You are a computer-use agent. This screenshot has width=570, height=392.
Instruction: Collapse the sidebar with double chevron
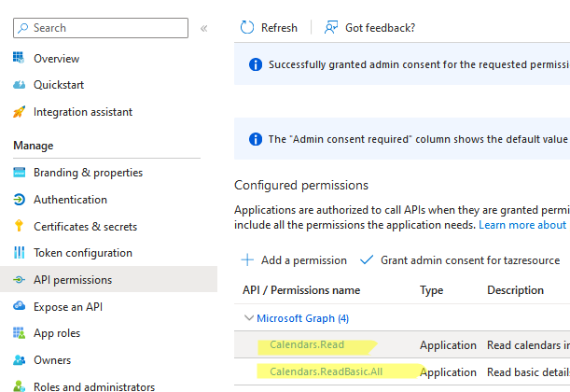(204, 28)
